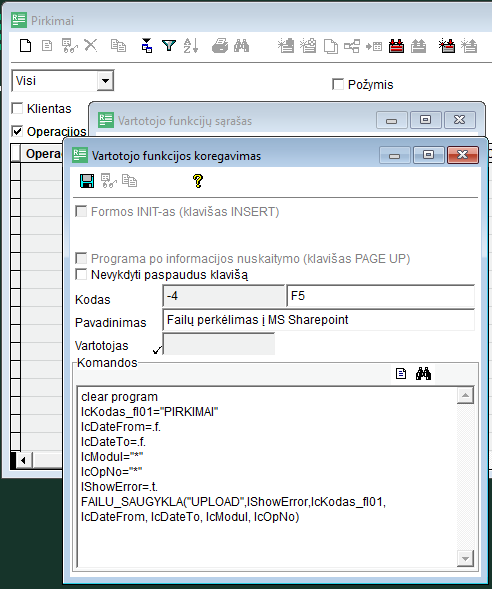Click the tree-structure insert icon next to filter
Image resolution: width=492 pixels, height=589 pixels.
coord(147,46)
